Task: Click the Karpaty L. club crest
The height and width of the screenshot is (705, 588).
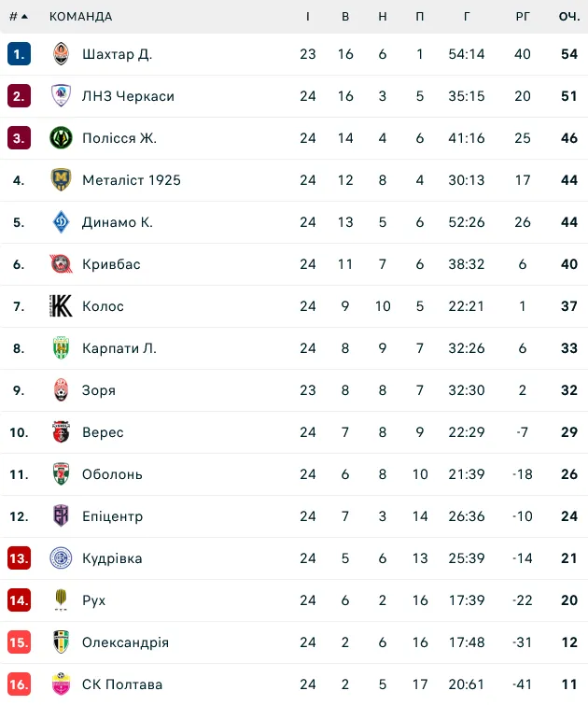Action: (61, 348)
